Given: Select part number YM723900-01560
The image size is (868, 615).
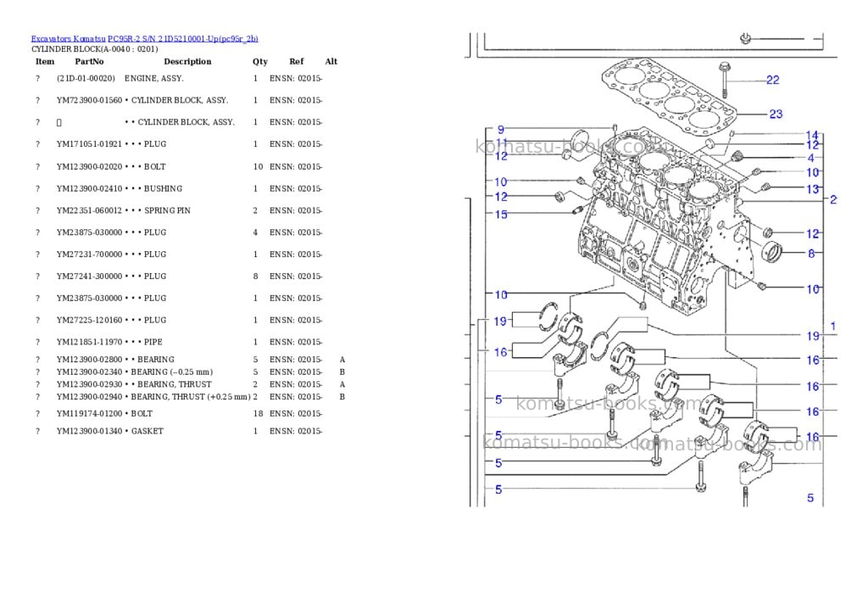Looking at the screenshot, I should point(89,100).
